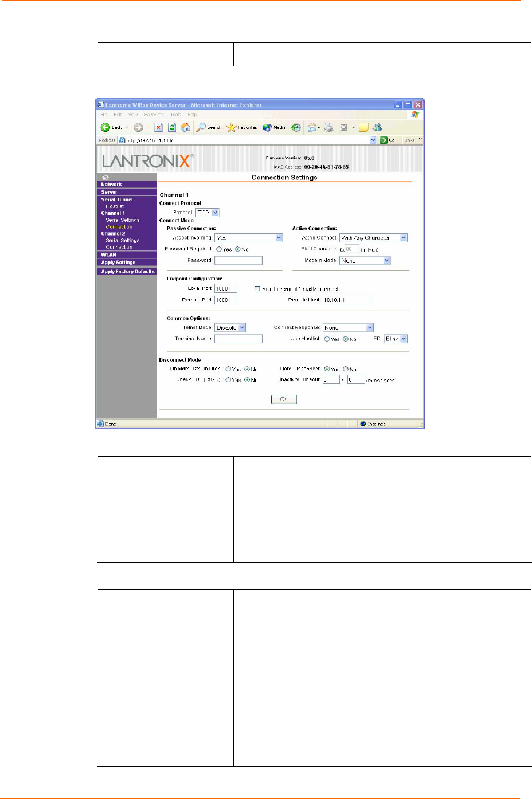The height and width of the screenshot is (799, 532).
Task: Check Auto increment for active connect
Action: pos(257,289)
